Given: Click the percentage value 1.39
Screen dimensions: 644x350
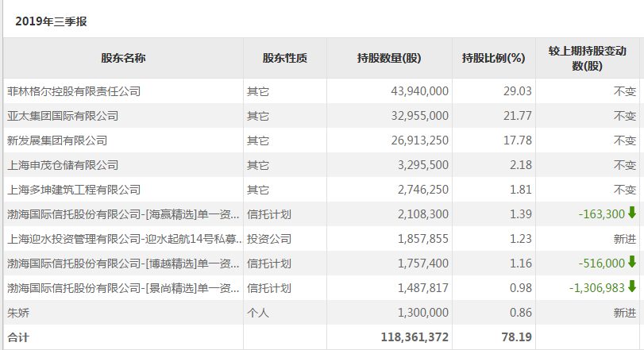Looking at the screenshot, I should 521,214.
